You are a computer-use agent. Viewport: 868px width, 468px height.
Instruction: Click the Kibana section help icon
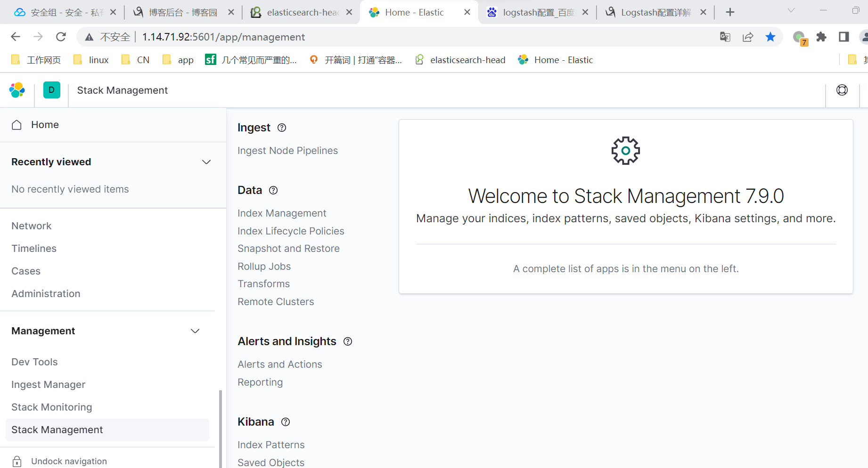(286, 422)
